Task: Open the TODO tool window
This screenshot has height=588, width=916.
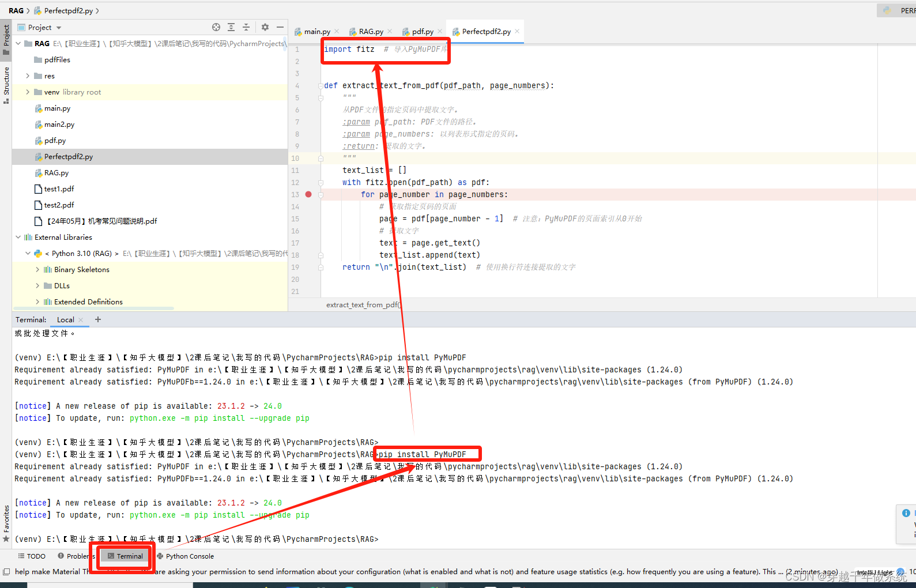Action: [x=32, y=556]
